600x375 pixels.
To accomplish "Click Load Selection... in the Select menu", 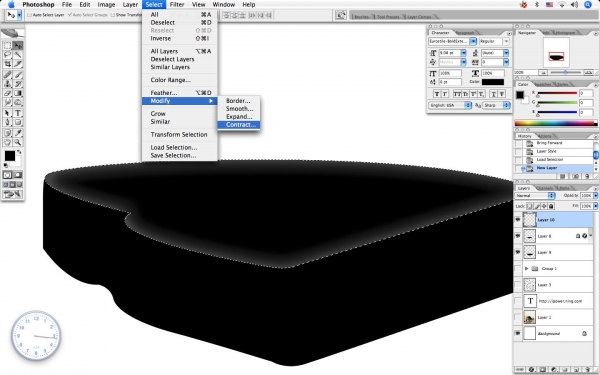I will coord(174,147).
